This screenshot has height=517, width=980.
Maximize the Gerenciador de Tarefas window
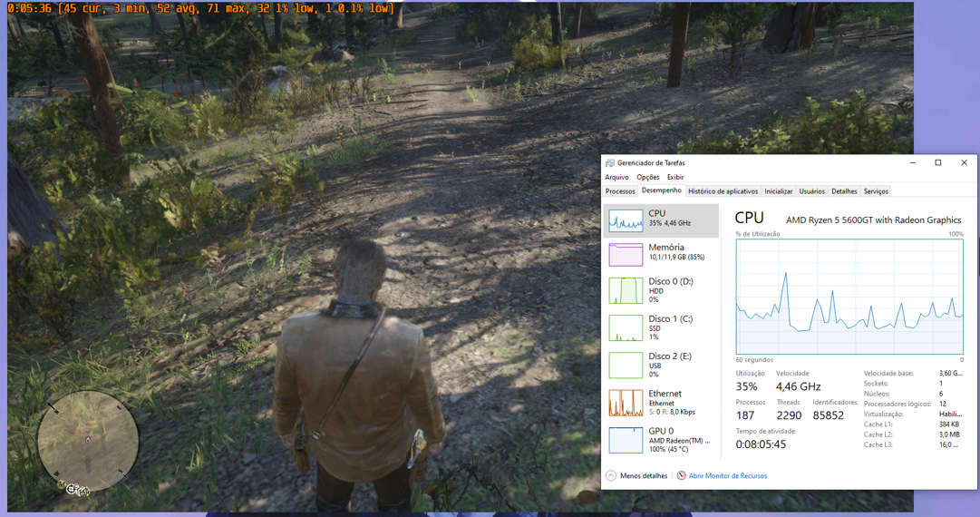tap(938, 162)
